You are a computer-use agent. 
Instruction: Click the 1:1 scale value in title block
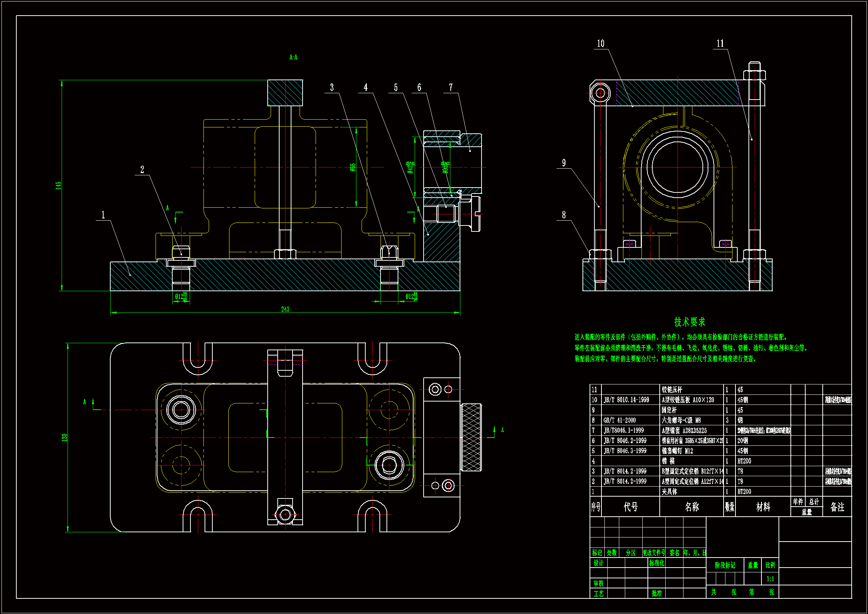click(770, 579)
